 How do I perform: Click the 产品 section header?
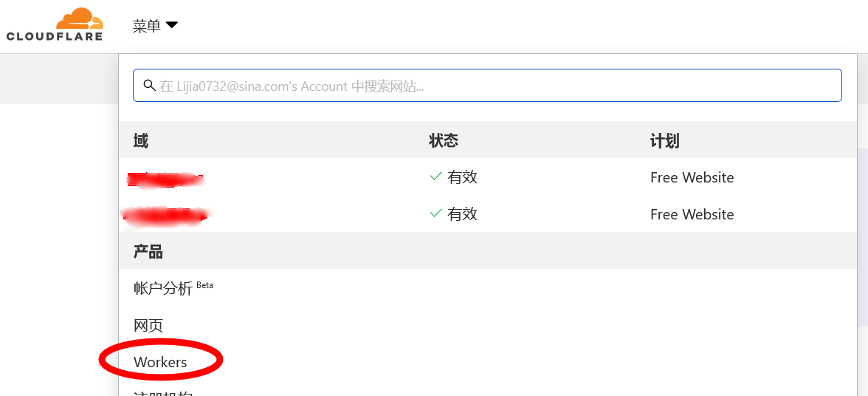[x=148, y=251]
